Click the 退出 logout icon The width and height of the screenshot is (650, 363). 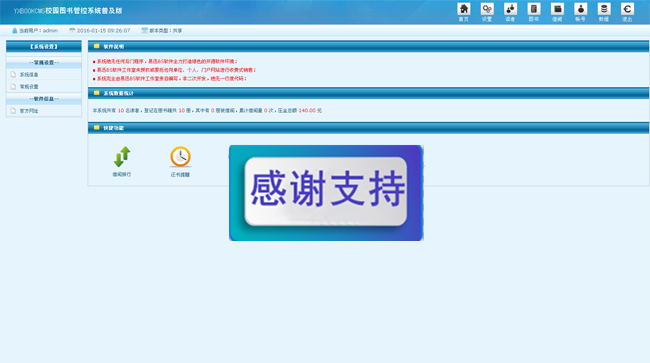point(627,12)
